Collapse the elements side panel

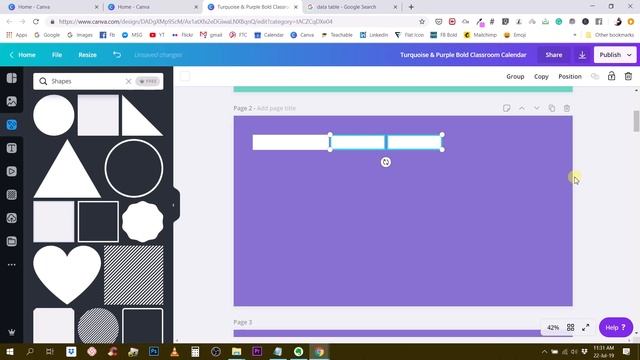coord(173,205)
